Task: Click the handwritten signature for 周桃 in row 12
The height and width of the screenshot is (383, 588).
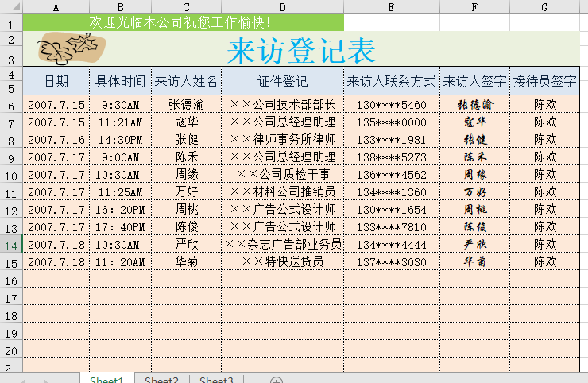Action: click(474, 209)
